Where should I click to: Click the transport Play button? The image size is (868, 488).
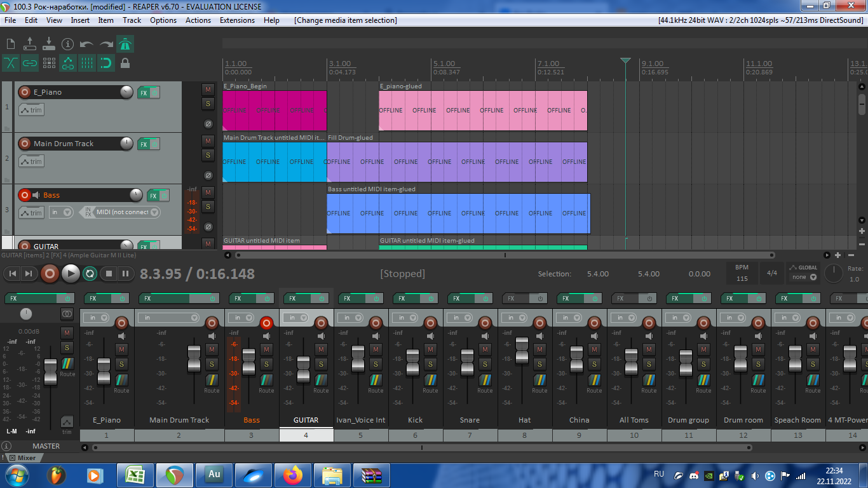[71, 274]
